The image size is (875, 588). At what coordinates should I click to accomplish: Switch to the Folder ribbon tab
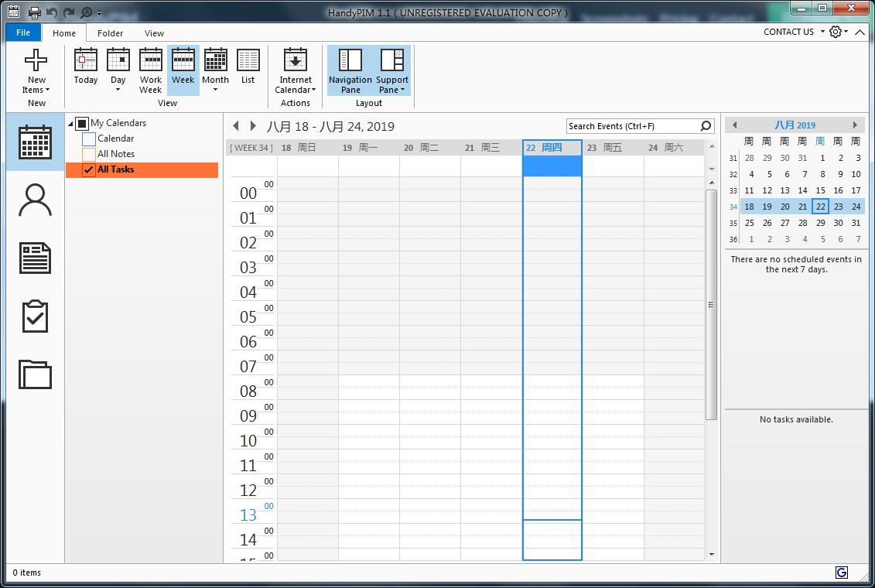point(110,33)
